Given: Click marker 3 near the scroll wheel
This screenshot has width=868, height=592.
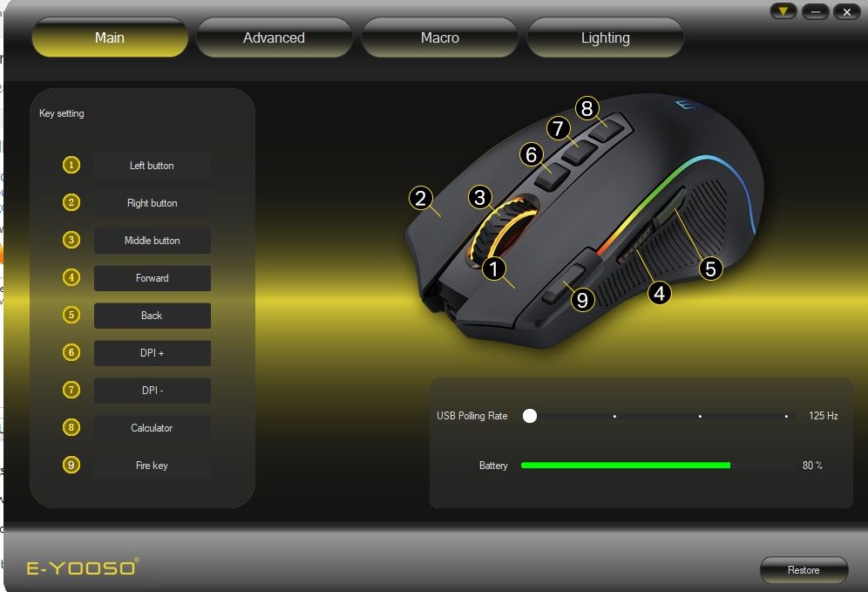Looking at the screenshot, I should click(x=480, y=197).
